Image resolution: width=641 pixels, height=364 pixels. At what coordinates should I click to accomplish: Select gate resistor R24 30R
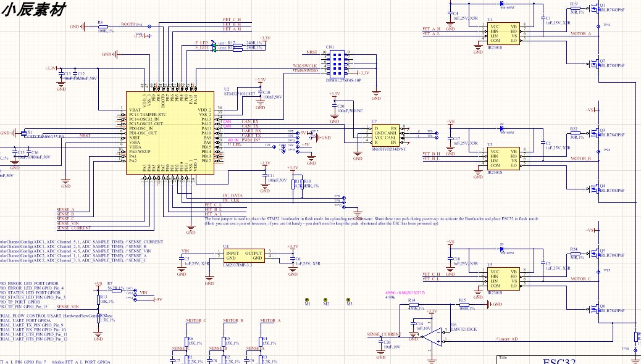point(575,254)
